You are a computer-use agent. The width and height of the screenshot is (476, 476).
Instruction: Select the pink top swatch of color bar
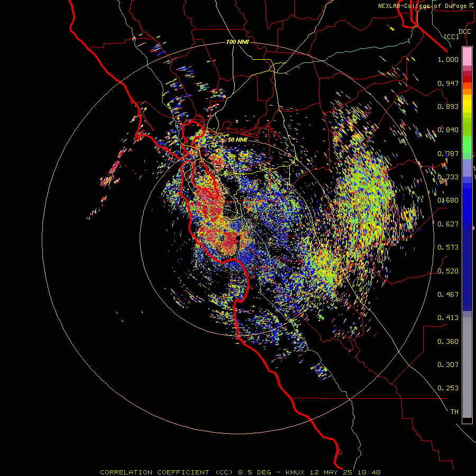[467, 57]
